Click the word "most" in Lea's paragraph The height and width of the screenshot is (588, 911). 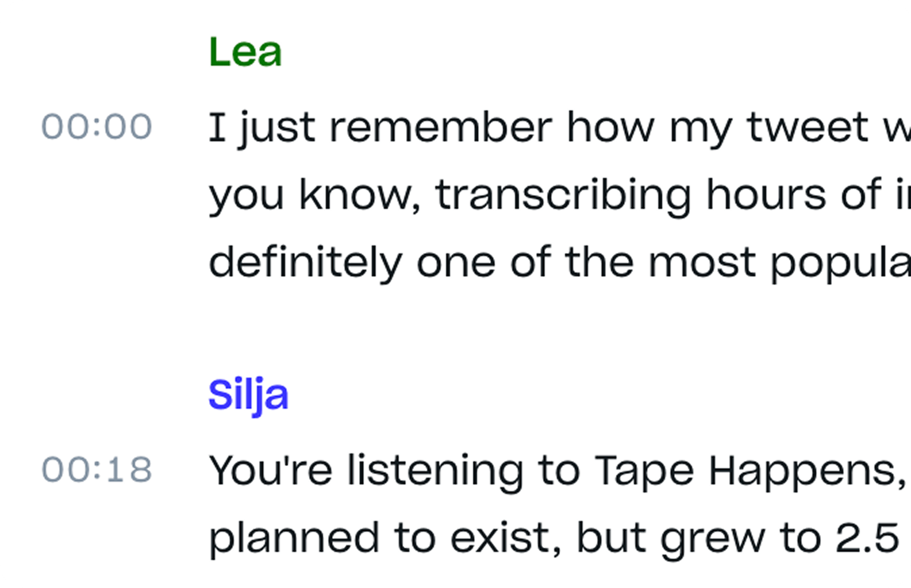(703, 263)
